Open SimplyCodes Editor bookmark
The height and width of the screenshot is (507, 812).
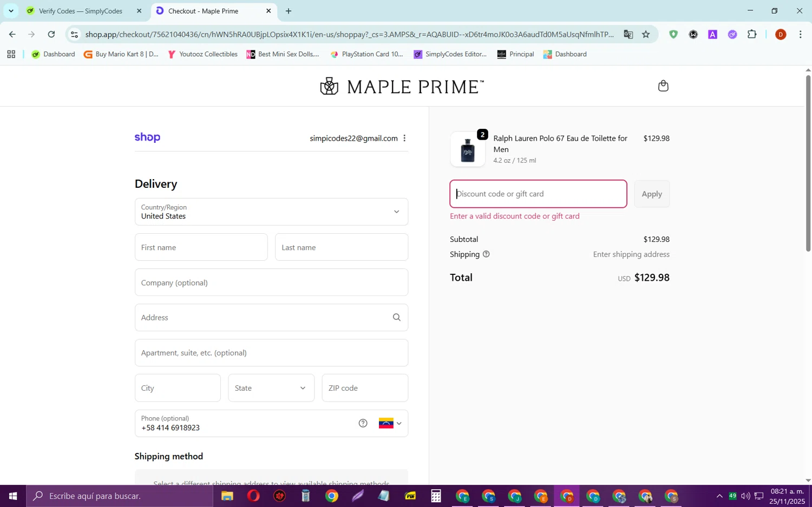pyautogui.click(x=450, y=54)
